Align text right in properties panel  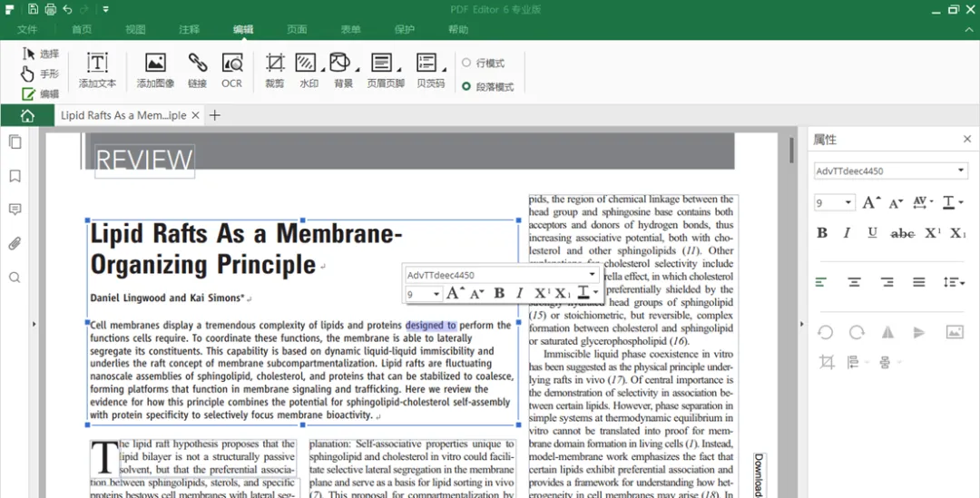tap(887, 282)
